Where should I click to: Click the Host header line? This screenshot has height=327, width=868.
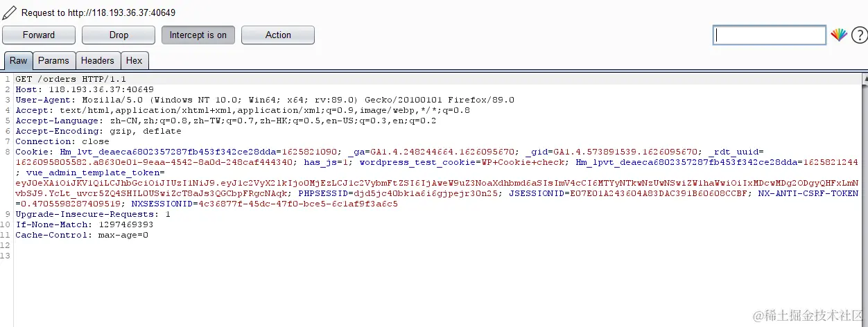tap(85, 89)
